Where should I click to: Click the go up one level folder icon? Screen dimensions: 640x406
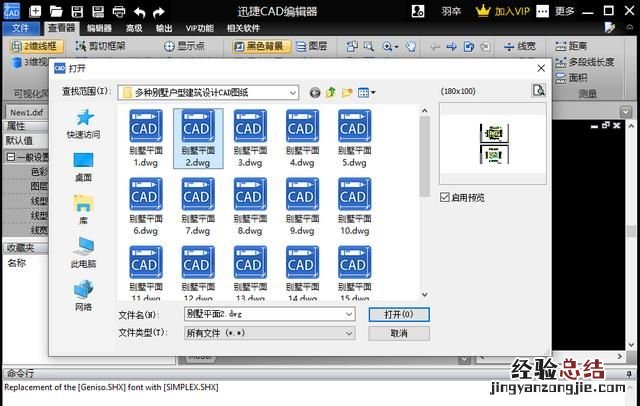[x=331, y=92]
